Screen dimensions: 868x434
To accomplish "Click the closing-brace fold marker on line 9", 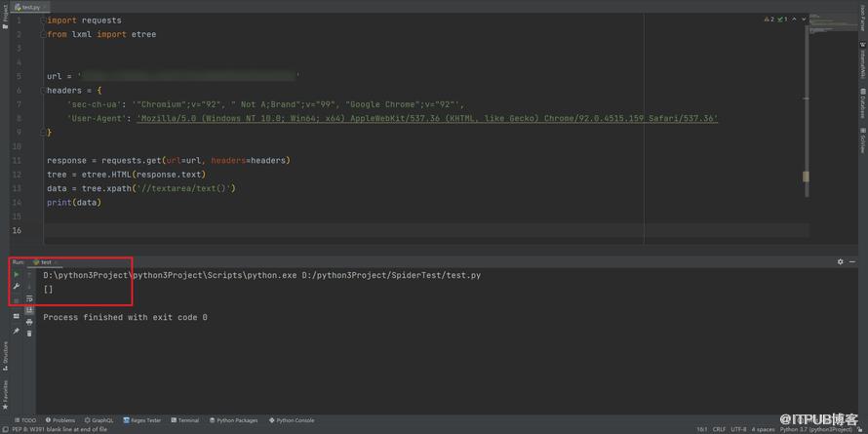I will (43, 133).
